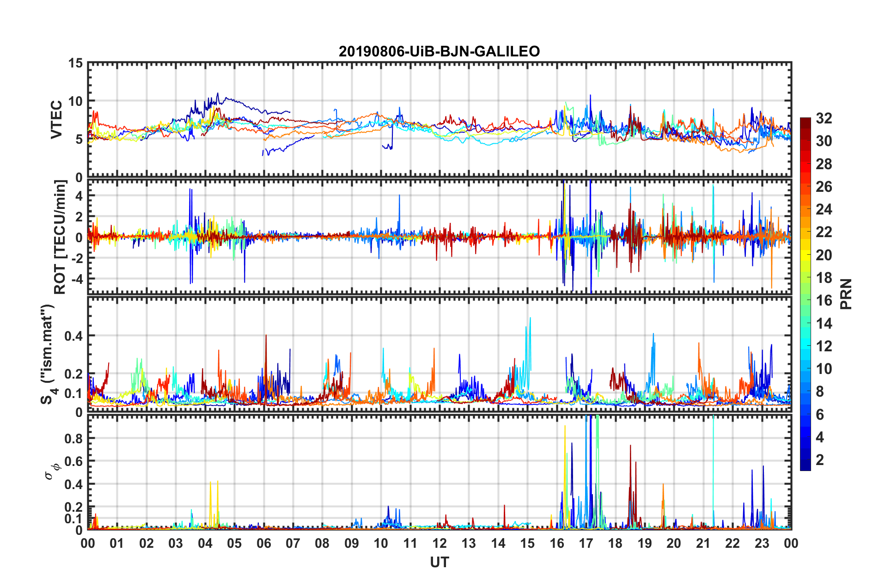Click the UT axis tick label "23"
The width and height of the screenshot is (879, 588).
762,543
